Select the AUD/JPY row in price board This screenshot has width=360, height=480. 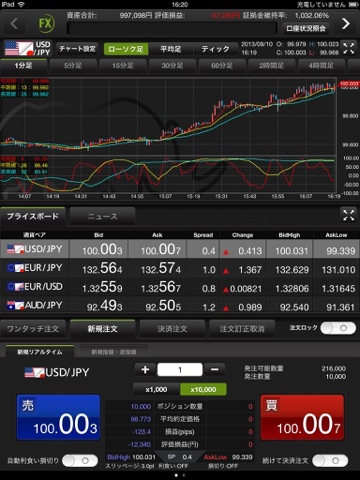(180, 305)
